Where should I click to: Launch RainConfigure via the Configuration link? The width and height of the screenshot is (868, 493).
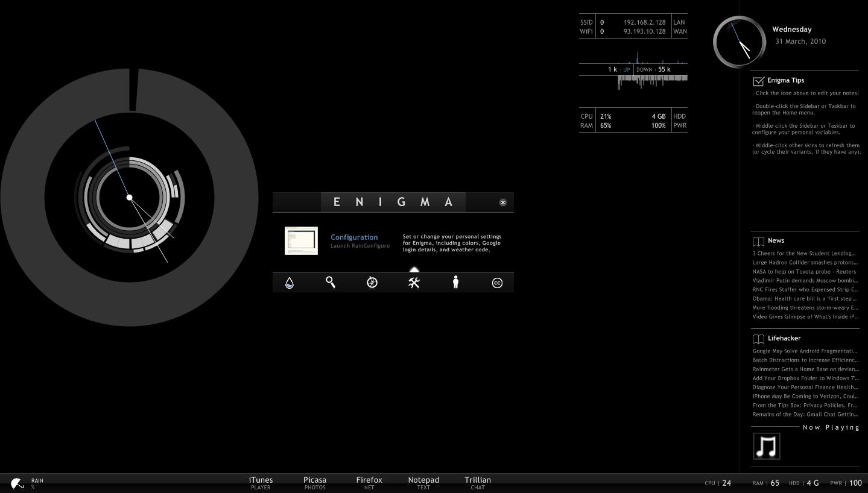point(354,237)
